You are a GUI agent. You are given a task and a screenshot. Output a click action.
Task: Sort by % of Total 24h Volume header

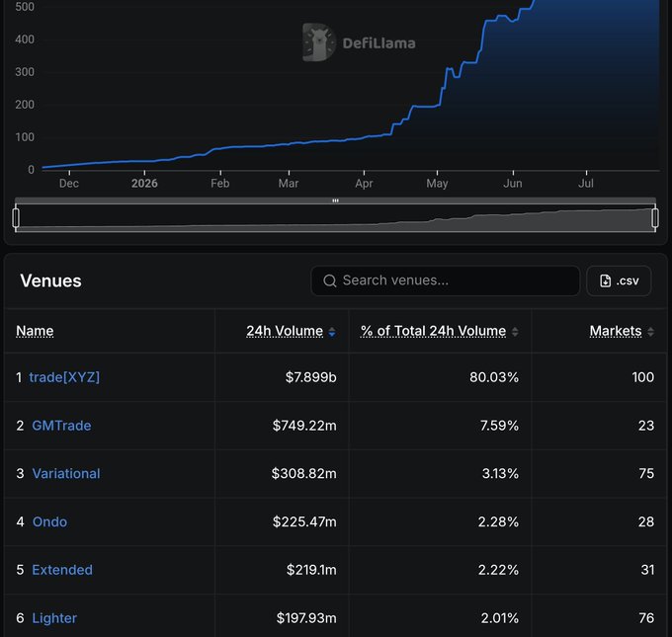click(x=433, y=331)
